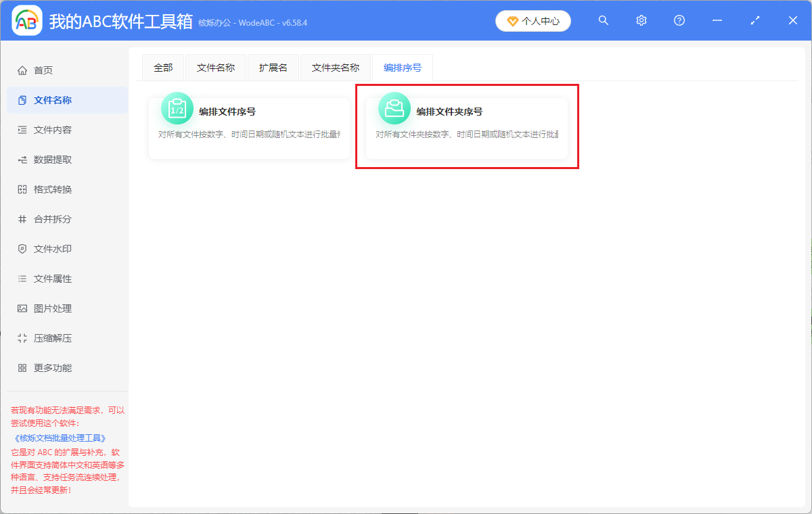Open 更多功能 in the sidebar

(53, 368)
